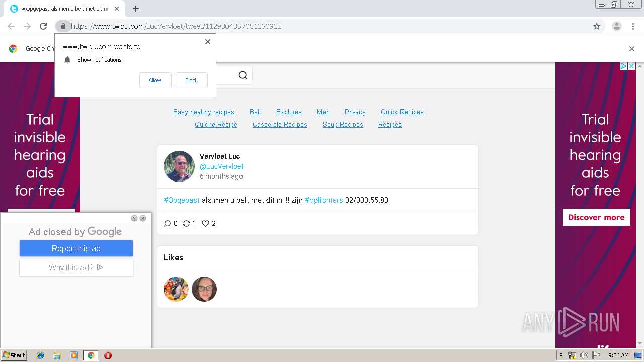
Task: Click Discover more in hearing aids ad
Action: point(596,217)
